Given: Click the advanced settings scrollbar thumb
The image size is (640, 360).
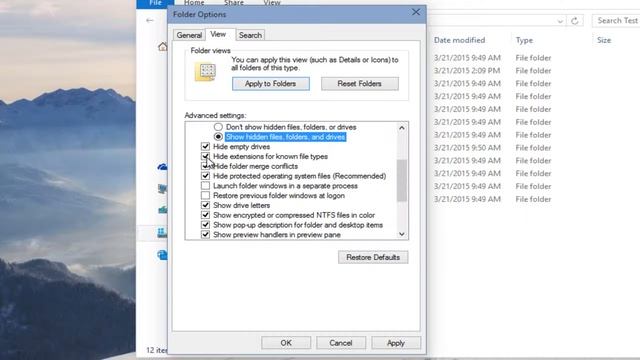Looking at the screenshot, I should tap(402, 180).
